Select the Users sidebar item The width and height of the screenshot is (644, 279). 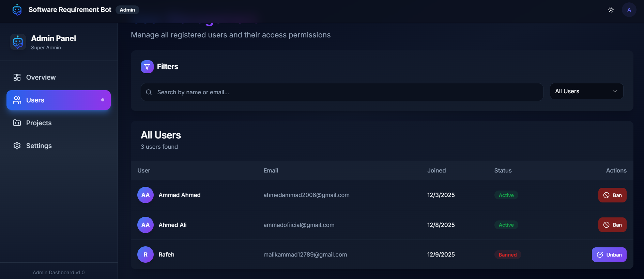59,100
